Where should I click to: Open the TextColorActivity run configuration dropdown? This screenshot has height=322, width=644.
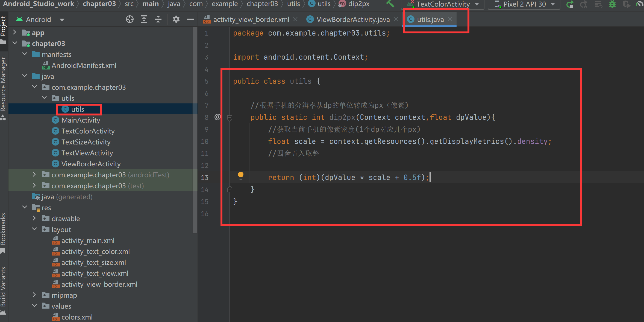[x=443, y=4]
